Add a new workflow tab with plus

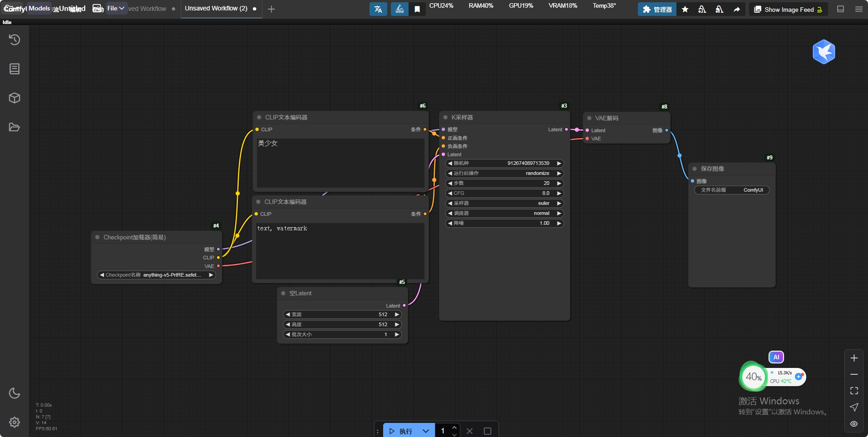271,9
